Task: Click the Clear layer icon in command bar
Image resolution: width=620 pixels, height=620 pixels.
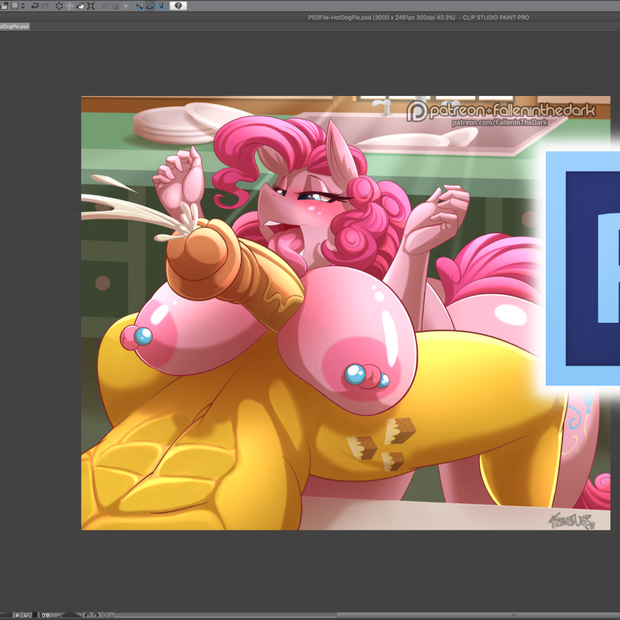Action: point(60,6)
